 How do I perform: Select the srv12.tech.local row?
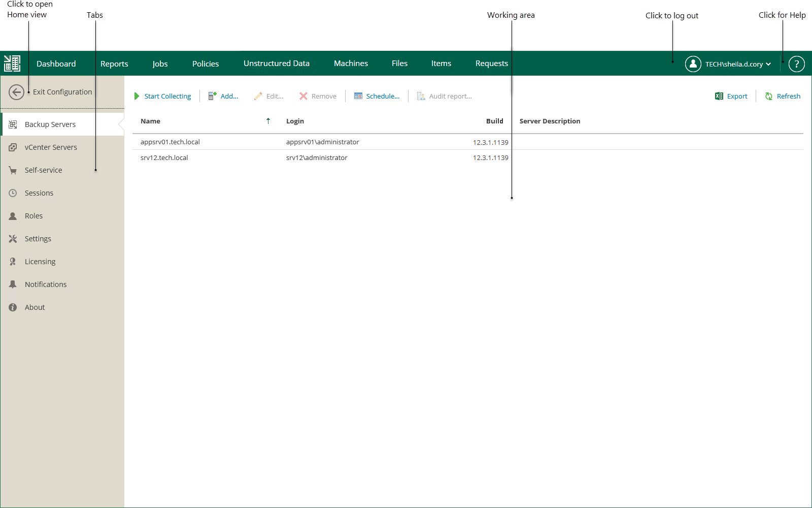click(x=467, y=158)
